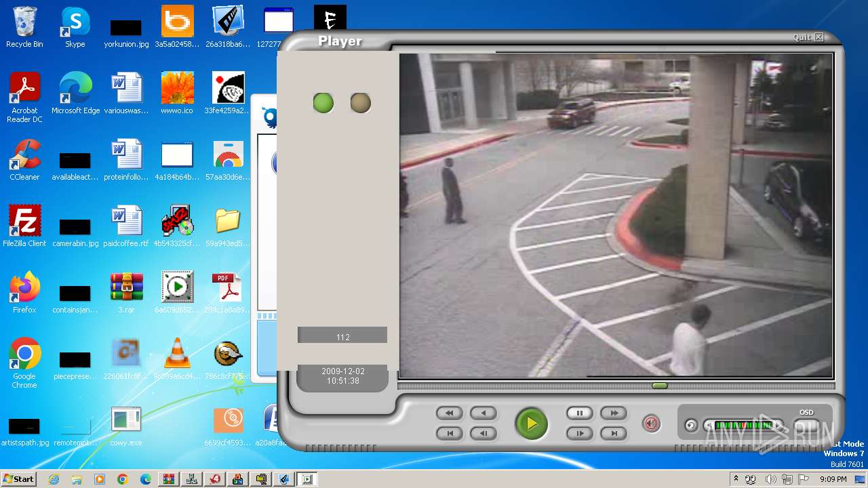Select the 289c1a8a89... PDF file

pos(228,293)
